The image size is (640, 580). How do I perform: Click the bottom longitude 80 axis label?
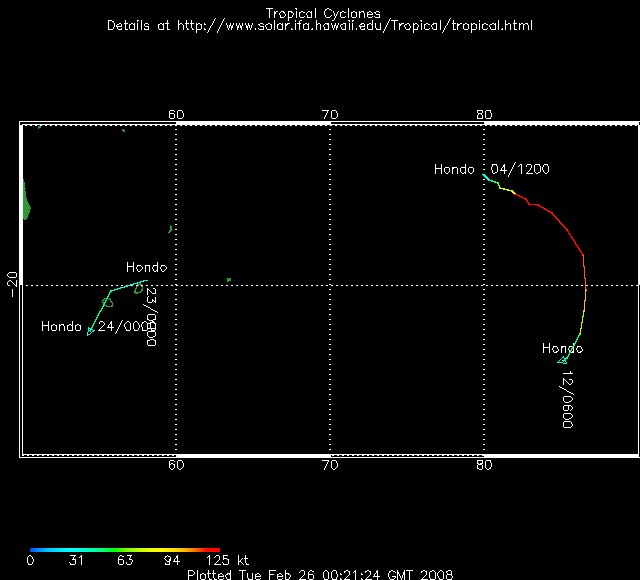(x=484, y=464)
